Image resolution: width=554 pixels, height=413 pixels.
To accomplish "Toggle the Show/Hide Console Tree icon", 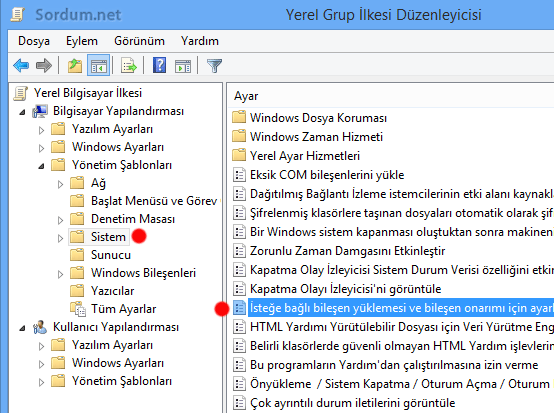I will [x=99, y=66].
